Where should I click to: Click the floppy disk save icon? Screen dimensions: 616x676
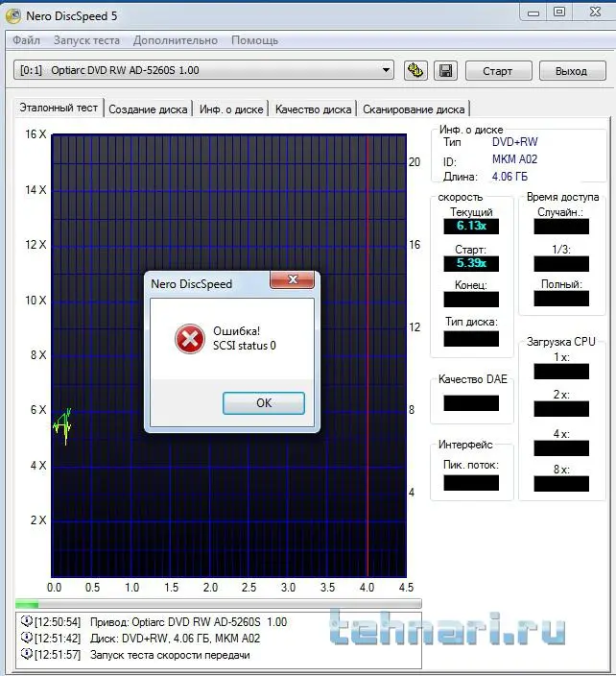445,70
